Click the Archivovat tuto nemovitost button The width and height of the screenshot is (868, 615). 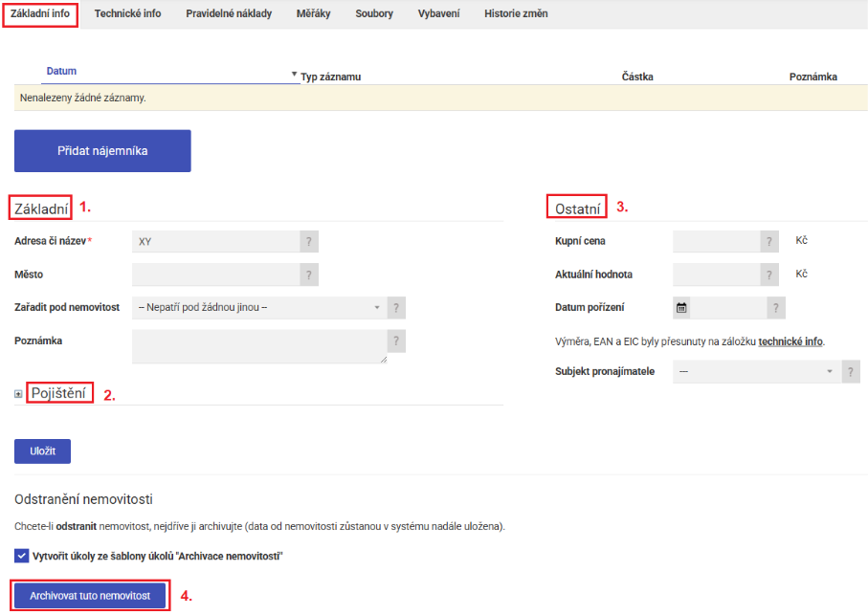tap(90, 595)
